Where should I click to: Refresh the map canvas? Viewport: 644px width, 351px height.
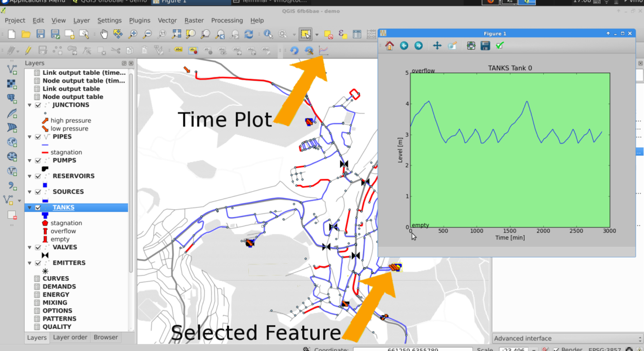248,35
